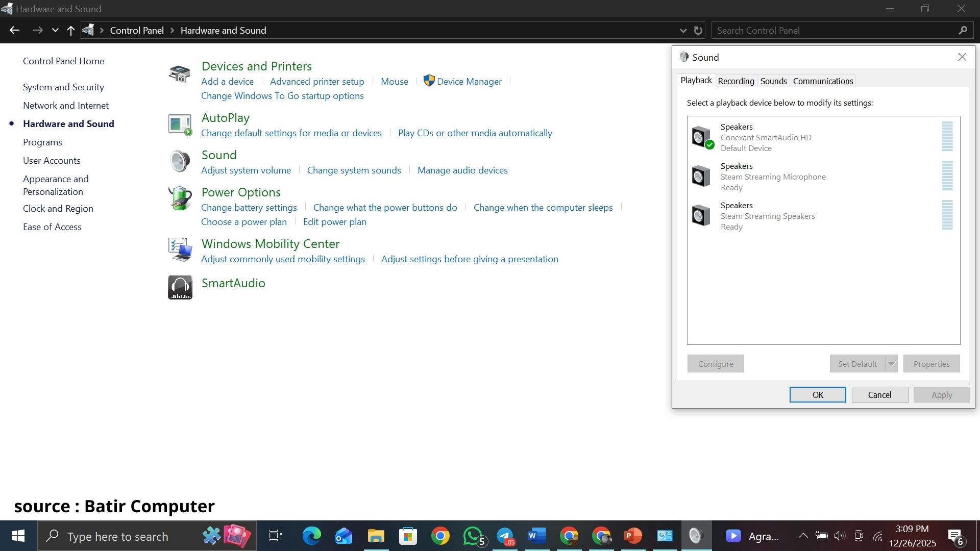Open the recent locations dropdown arrow
This screenshot has height=551, width=980.
55,31
